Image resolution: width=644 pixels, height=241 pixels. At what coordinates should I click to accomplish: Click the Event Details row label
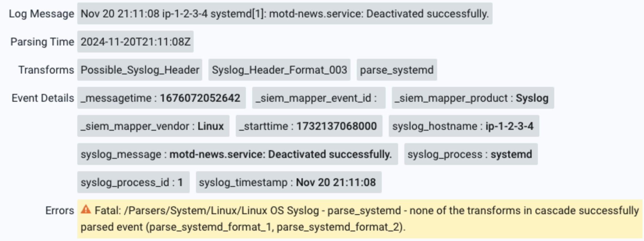click(42, 98)
